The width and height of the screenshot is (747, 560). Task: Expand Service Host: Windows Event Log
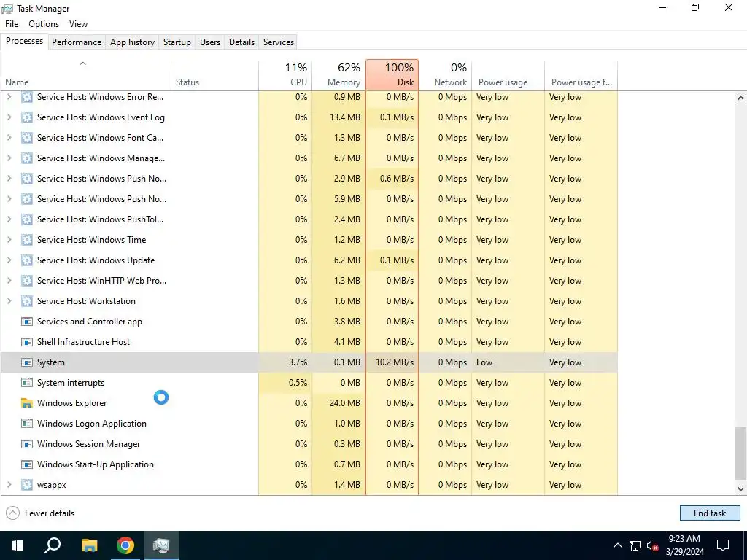click(x=9, y=117)
